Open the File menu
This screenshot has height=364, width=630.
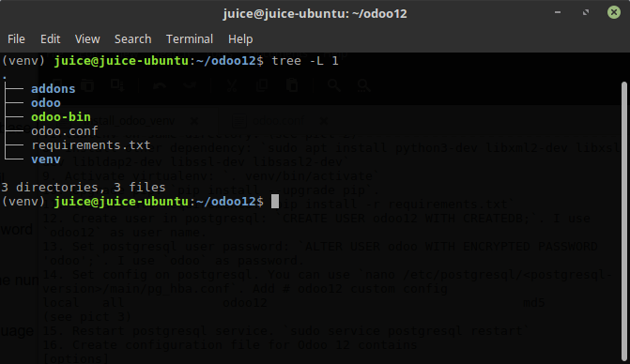16,38
